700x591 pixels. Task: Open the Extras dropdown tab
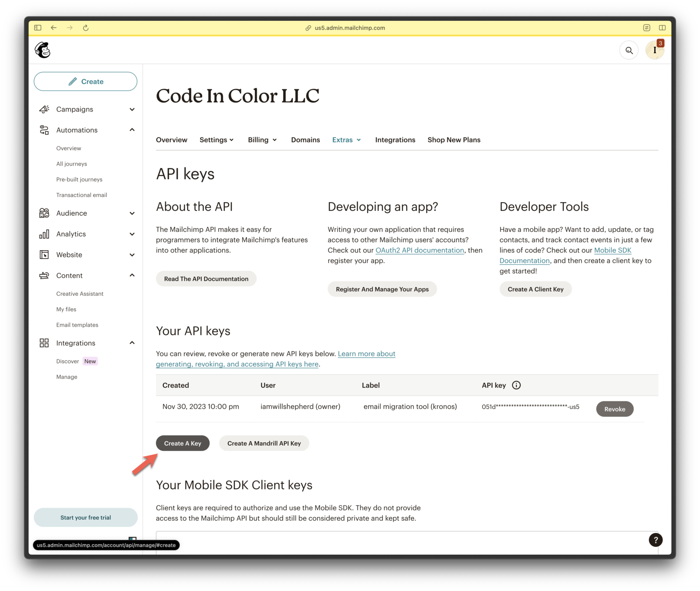347,140
